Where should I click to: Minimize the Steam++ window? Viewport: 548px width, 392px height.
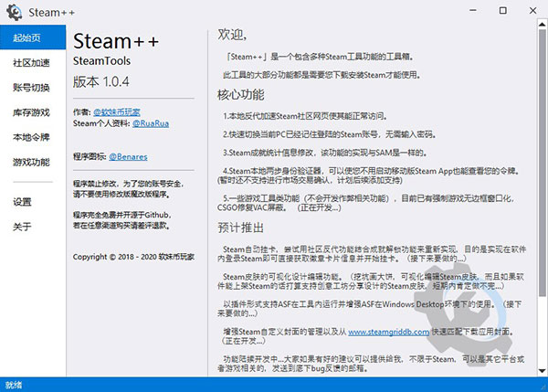tap(473, 10)
